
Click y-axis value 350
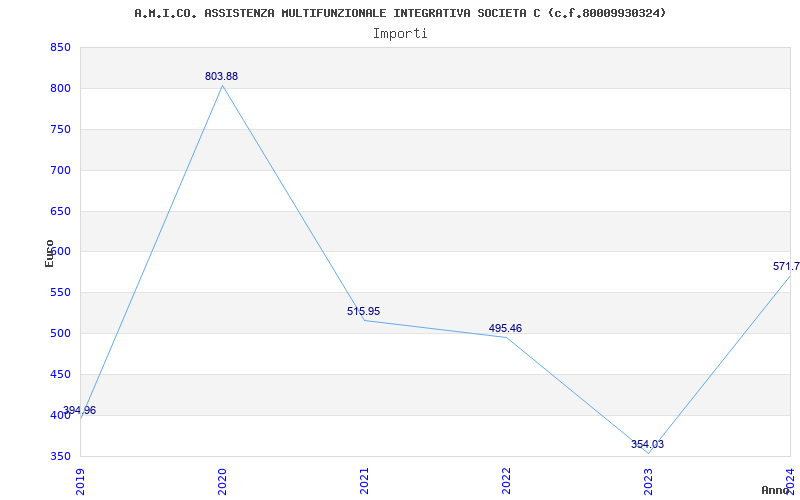click(x=60, y=456)
